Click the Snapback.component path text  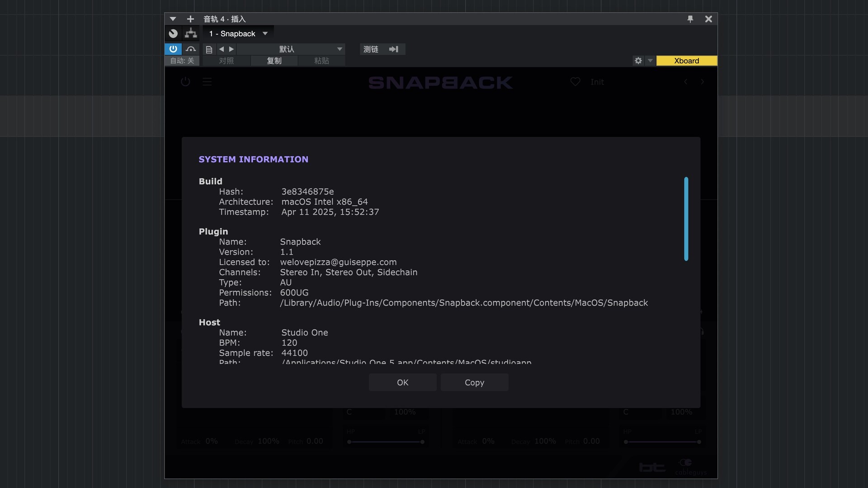(464, 303)
